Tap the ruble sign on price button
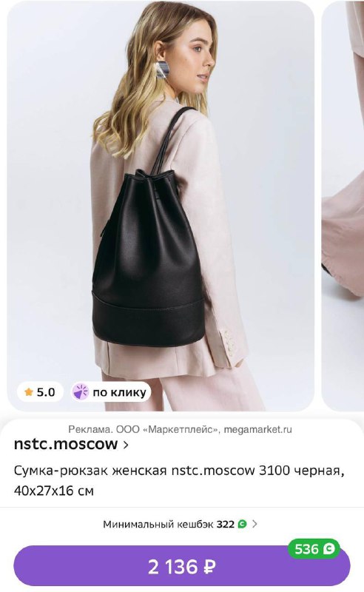 [210, 567]
